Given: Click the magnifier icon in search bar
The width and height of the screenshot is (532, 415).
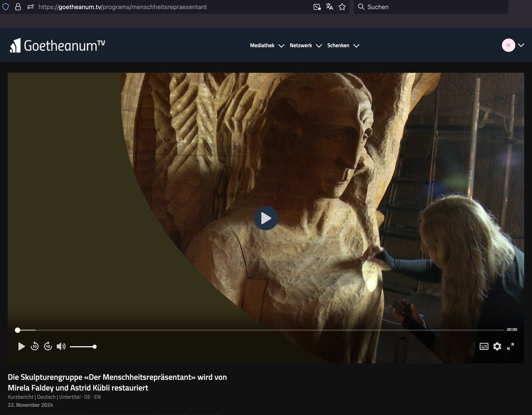Looking at the screenshot, I should [x=361, y=7].
